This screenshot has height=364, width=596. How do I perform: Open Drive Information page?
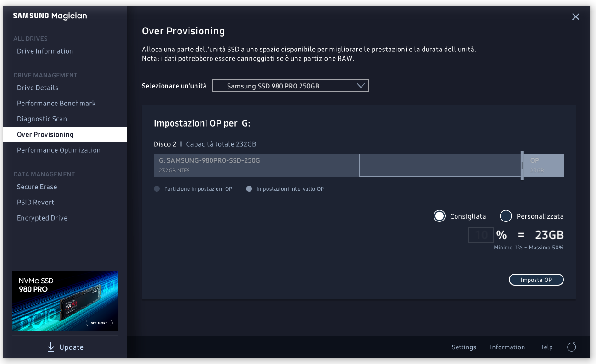coord(45,51)
